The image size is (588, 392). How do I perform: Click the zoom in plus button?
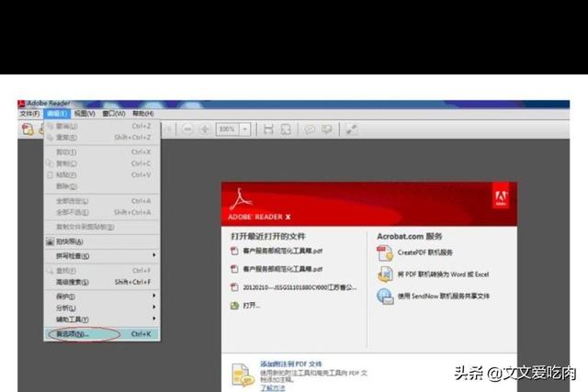tap(205, 129)
